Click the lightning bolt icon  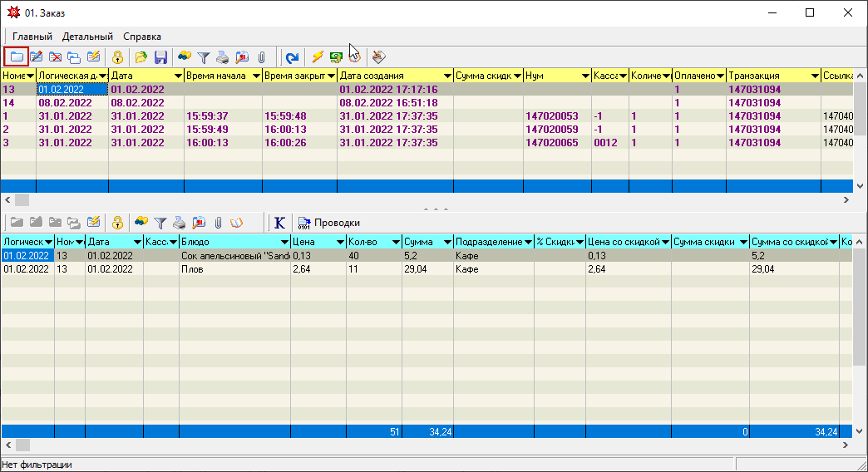pos(318,57)
